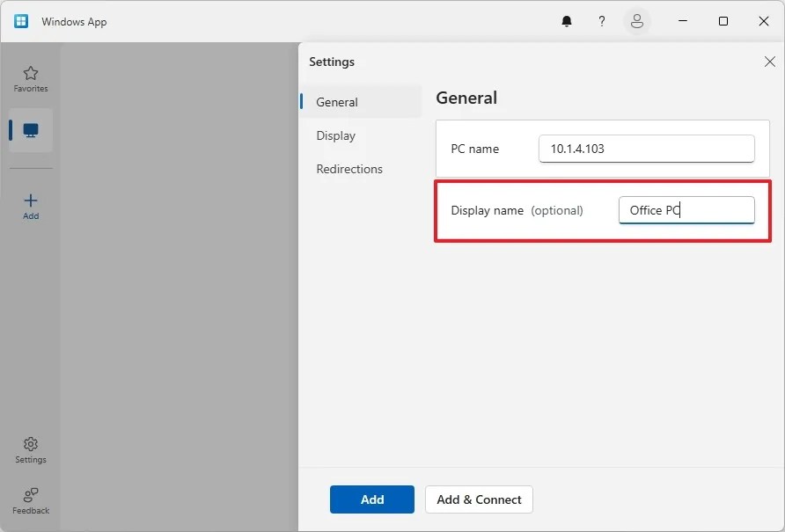Image resolution: width=785 pixels, height=532 pixels.
Task: Close the Windows App window
Action: click(x=764, y=21)
